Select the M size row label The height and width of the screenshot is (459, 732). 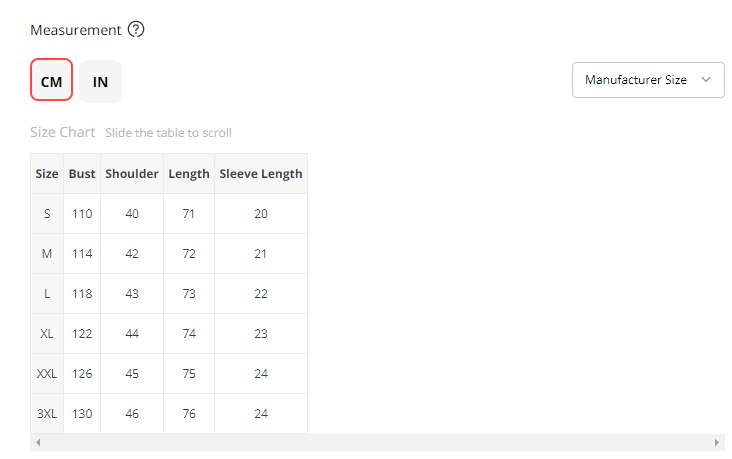[x=47, y=254]
